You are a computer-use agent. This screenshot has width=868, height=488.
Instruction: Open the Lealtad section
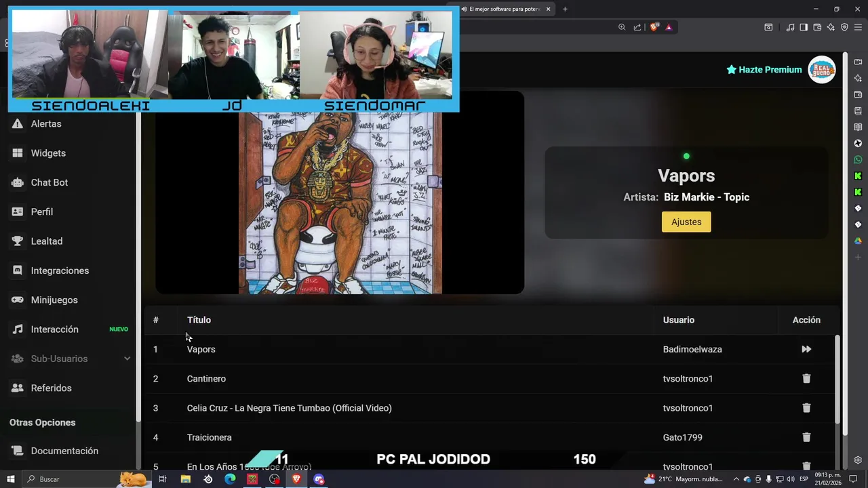(x=46, y=241)
